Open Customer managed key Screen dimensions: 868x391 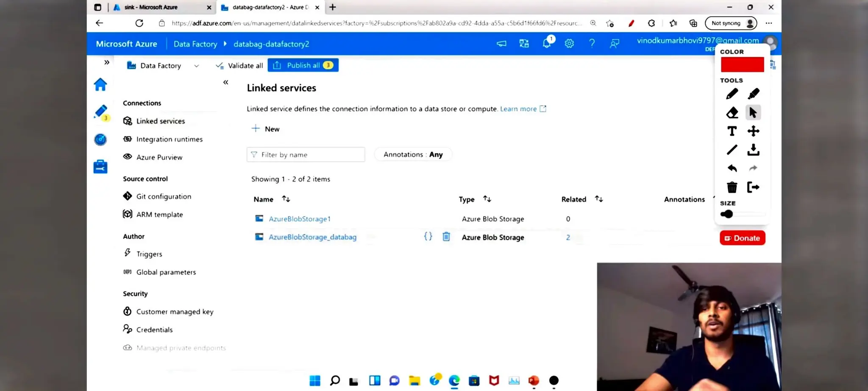coord(175,312)
